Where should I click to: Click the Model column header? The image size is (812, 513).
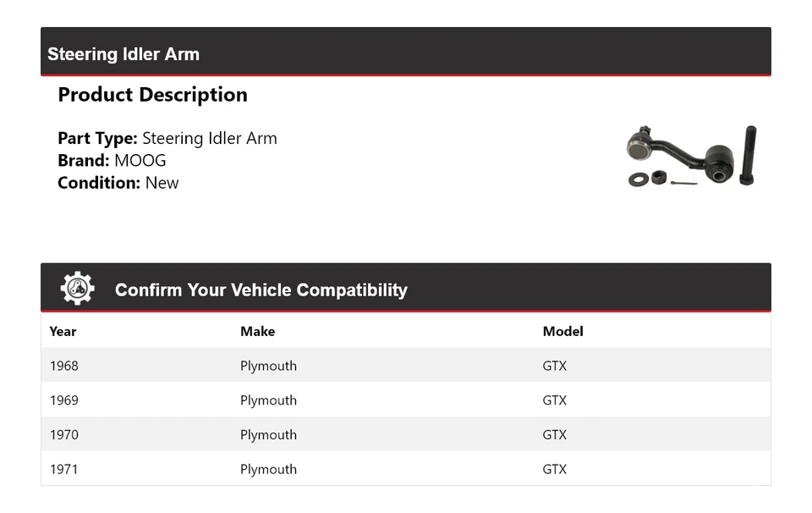point(562,331)
